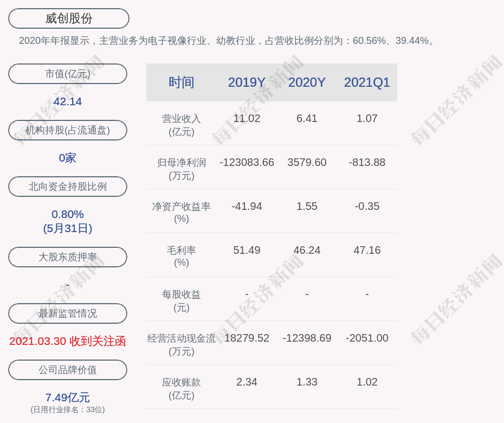Select the 2020Y column header

(307, 82)
